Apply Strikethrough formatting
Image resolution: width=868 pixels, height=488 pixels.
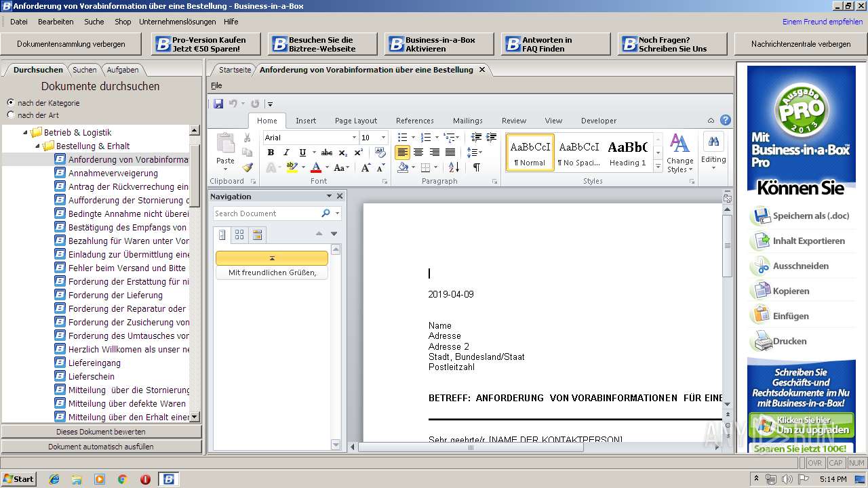327,152
